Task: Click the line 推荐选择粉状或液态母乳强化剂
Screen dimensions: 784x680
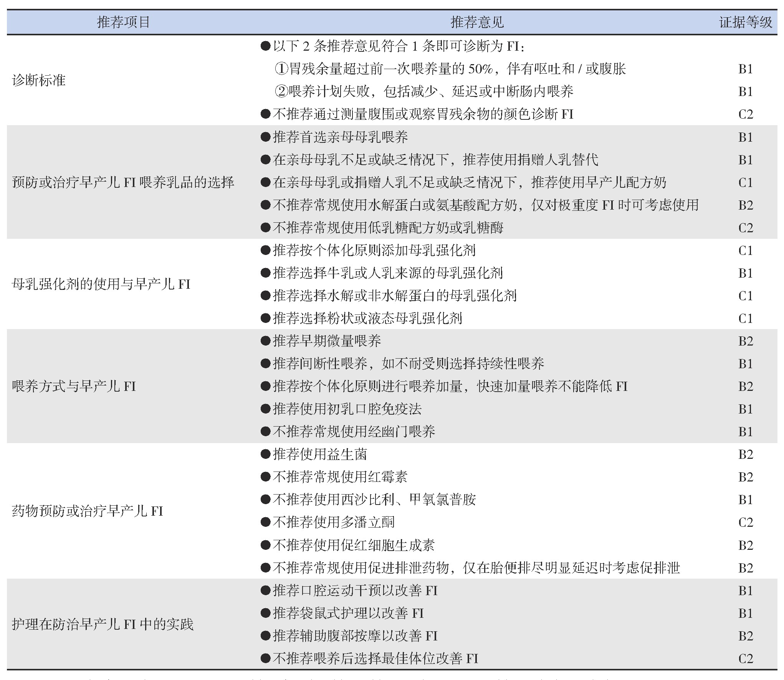Action: pyautogui.click(x=361, y=318)
